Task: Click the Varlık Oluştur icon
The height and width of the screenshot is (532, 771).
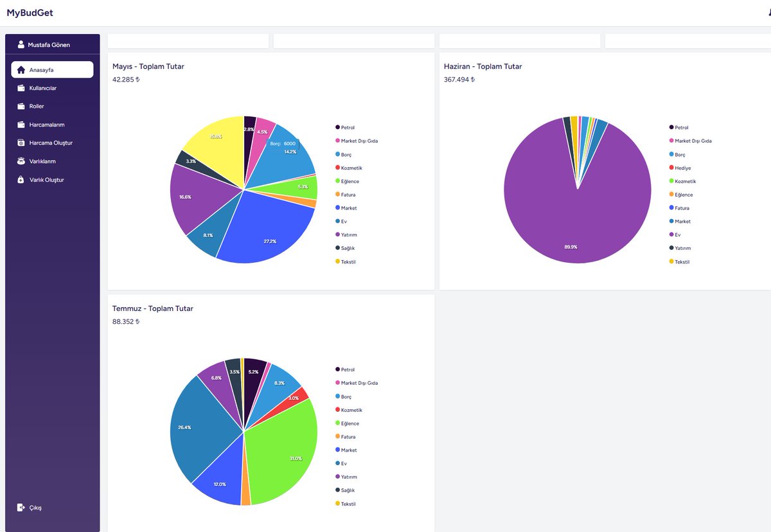Action: pyautogui.click(x=21, y=180)
